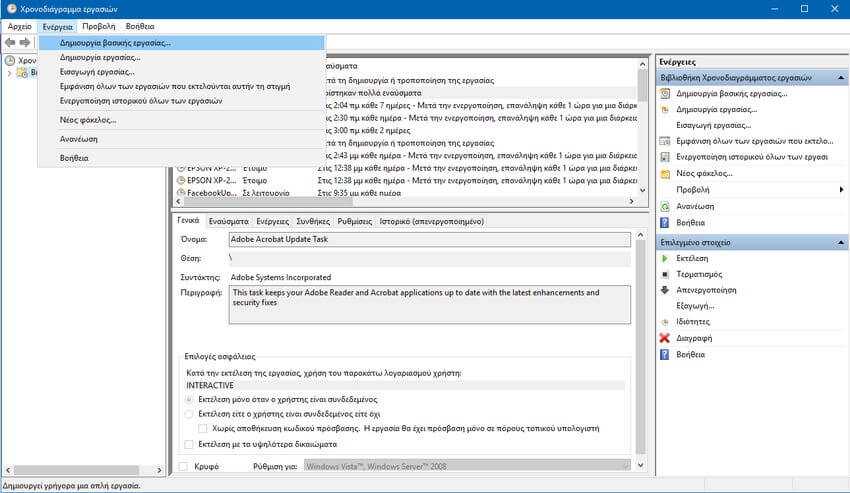
Task: Click the Απενεργοποίηση down-arrow icon
Action: 665,290
